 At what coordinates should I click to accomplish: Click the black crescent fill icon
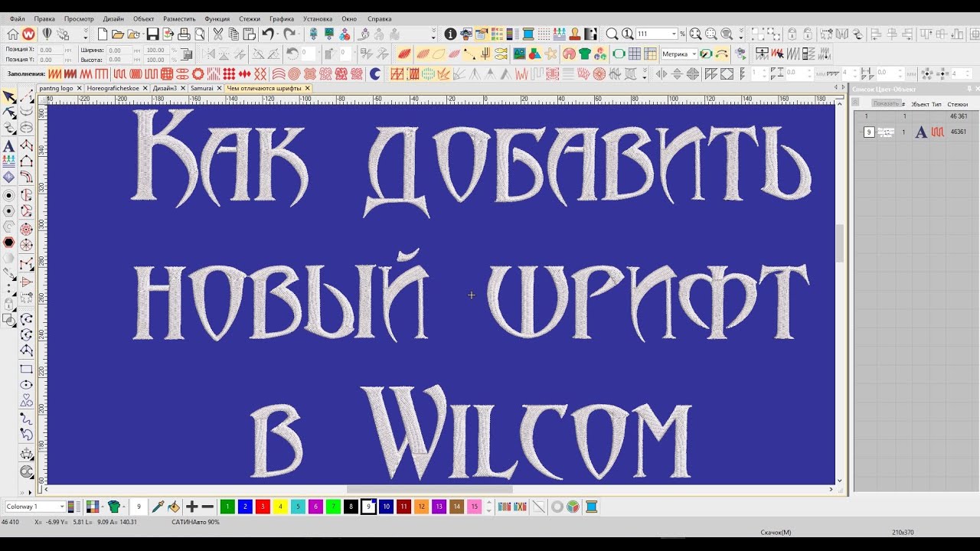[375, 73]
